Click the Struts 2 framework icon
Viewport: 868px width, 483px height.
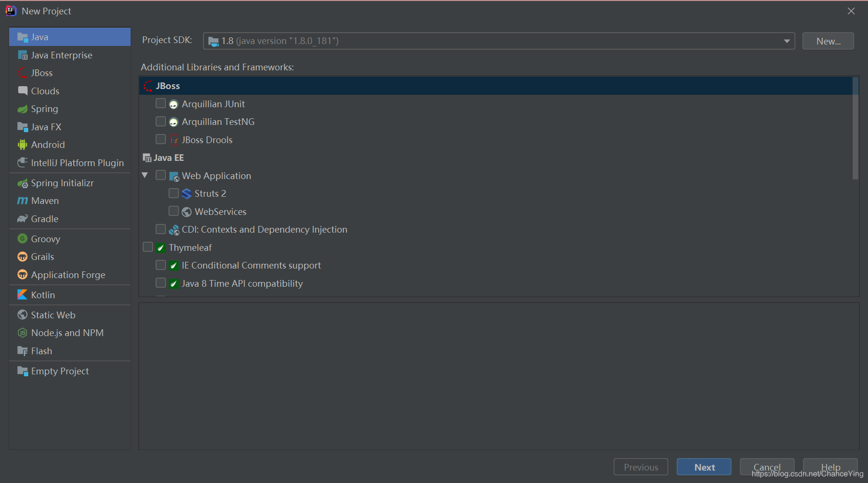[x=187, y=194]
